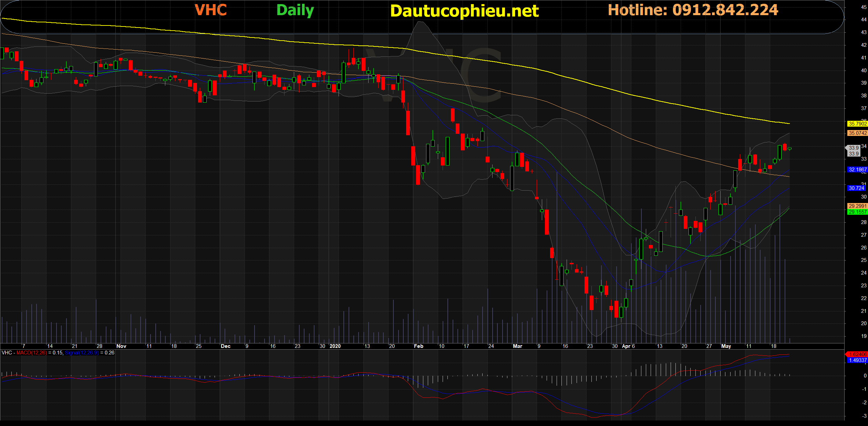Image resolution: width=868 pixels, height=426 pixels.
Task: Click the green Daily timeframe label
Action: 295,10
